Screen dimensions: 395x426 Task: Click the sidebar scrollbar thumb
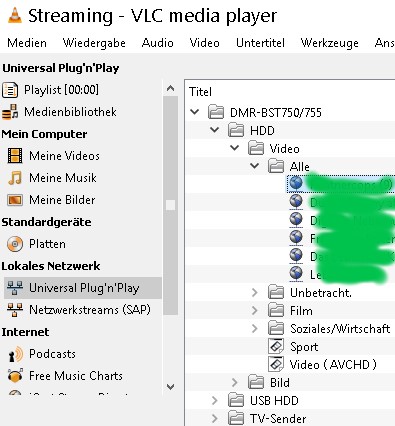(x=170, y=205)
